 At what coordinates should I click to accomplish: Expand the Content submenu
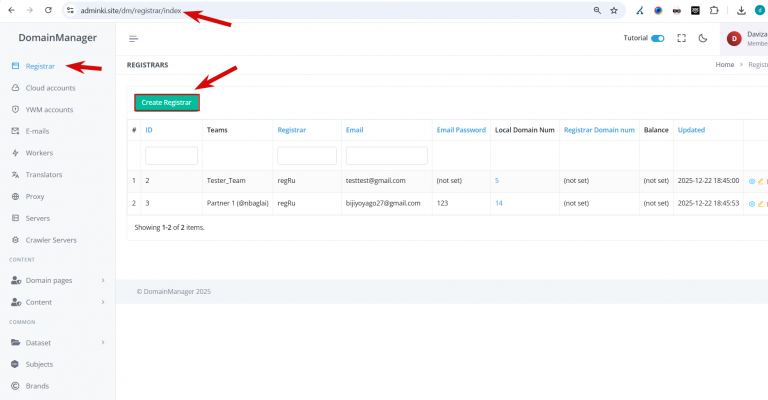[58, 302]
